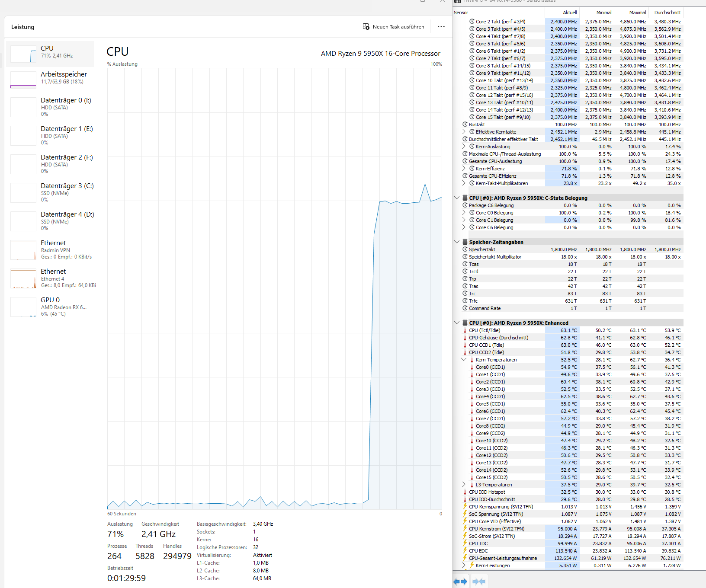
Task: Click the clock icon of Tcas row
Action: tap(465, 264)
